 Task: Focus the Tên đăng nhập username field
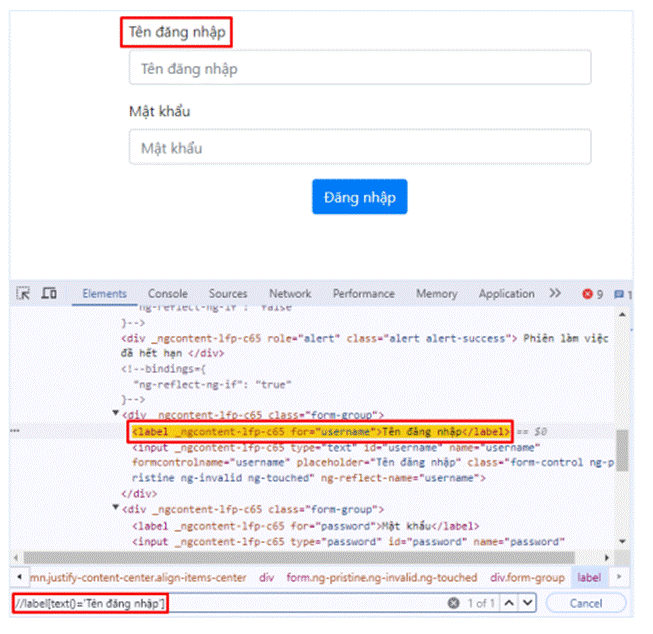[360, 68]
